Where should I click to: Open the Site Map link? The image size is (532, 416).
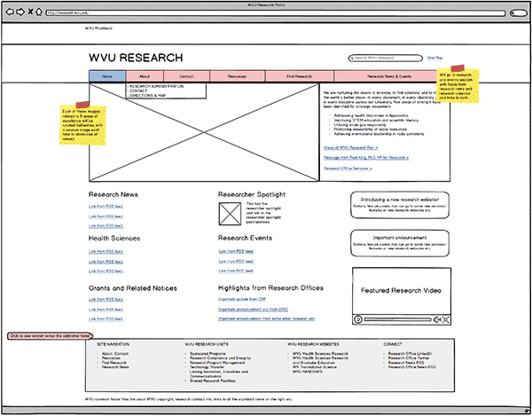coord(434,58)
